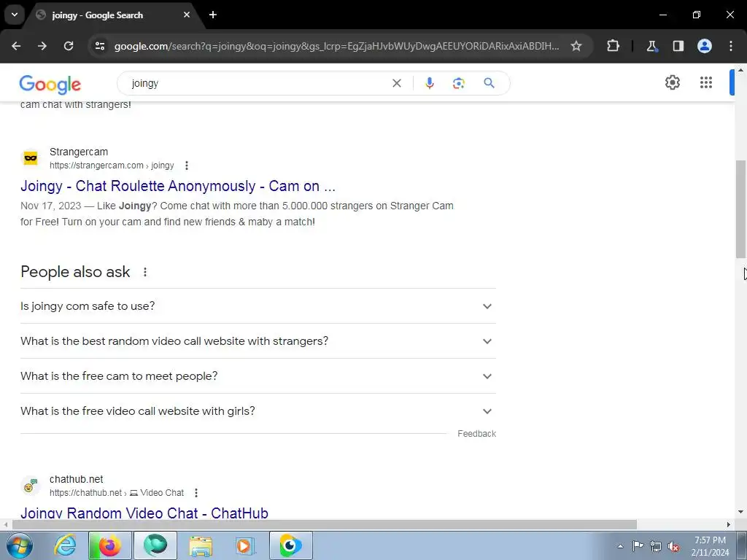This screenshot has height=560, width=747.
Task: Click in the Google search input field
Action: click(258, 83)
